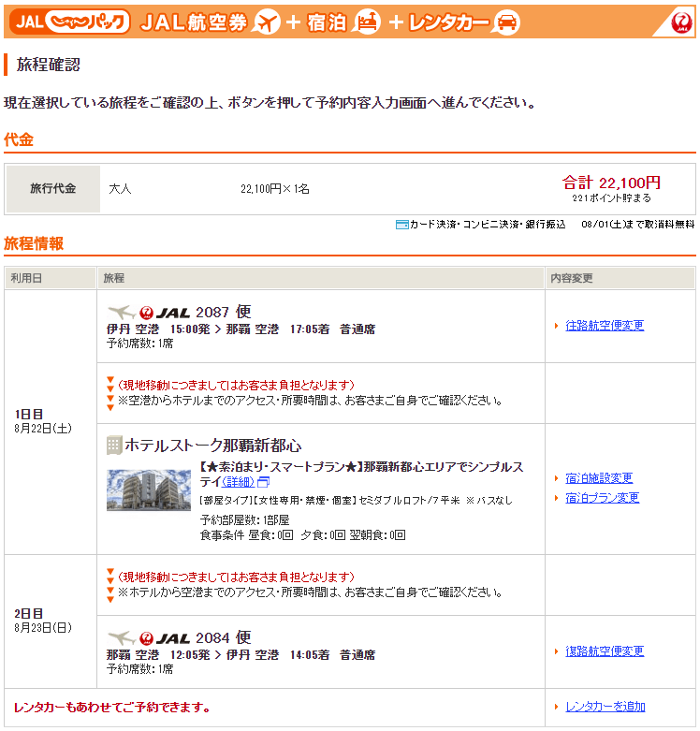Open 宿泊施設変更 link
The height and width of the screenshot is (731, 700).
[599, 478]
